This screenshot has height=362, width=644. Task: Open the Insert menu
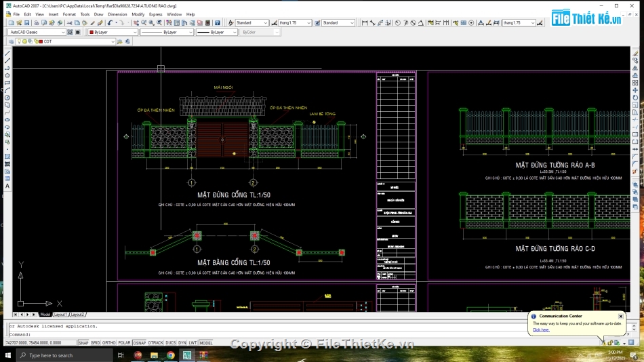[x=54, y=14]
